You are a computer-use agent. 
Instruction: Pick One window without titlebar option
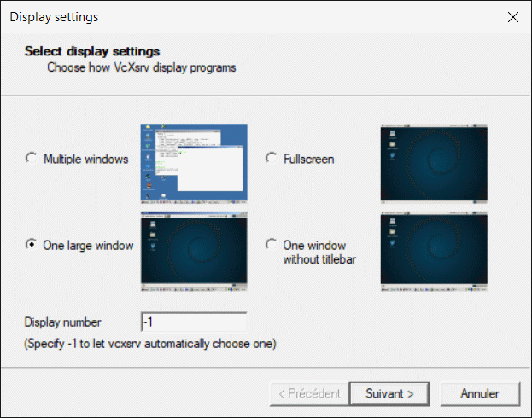click(x=271, y=245)
